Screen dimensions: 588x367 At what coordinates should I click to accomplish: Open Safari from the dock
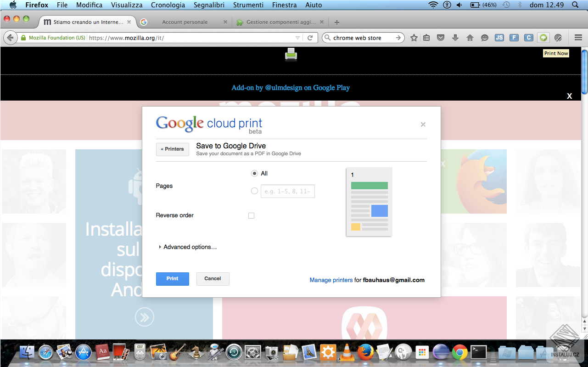(x=46, y=352)
